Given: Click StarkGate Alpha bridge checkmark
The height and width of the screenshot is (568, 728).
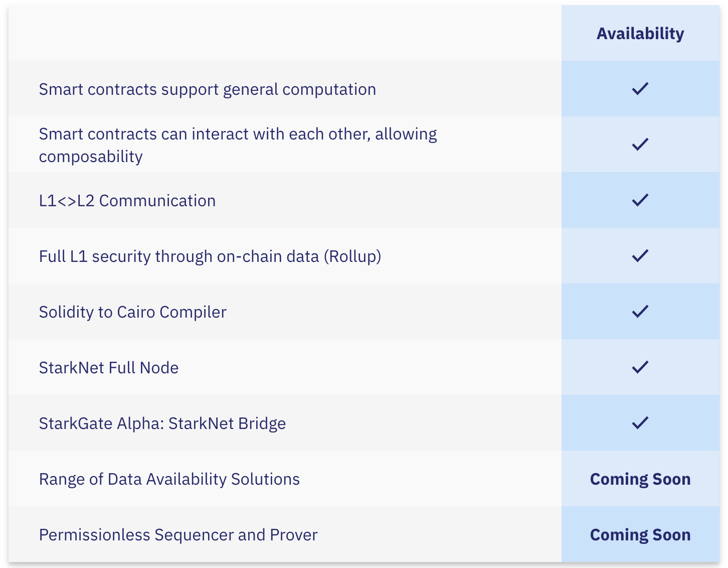Looking at the screenshot, I should pyautogui.click(x=640, y=423).
